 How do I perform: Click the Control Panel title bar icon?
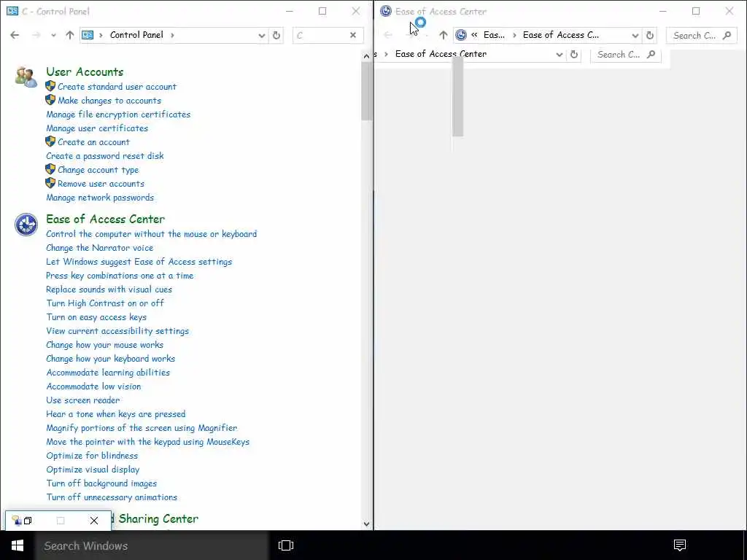coord(12,11)
